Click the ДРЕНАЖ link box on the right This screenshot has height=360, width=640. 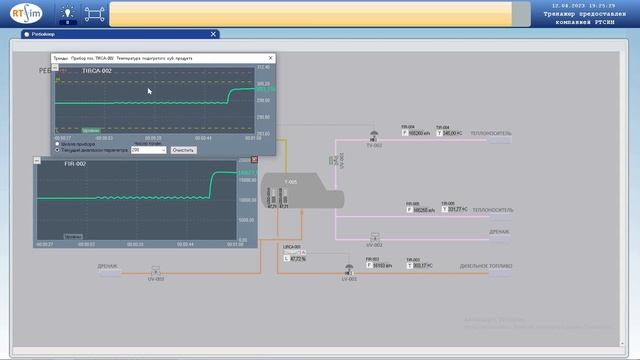500,238
